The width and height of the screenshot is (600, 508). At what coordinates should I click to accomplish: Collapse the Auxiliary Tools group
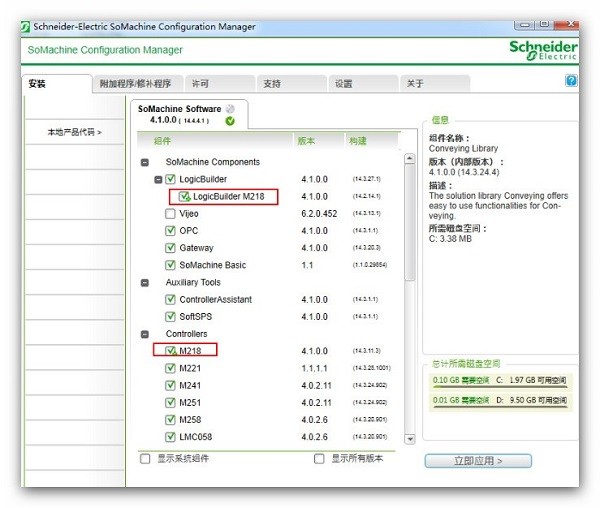145,283
